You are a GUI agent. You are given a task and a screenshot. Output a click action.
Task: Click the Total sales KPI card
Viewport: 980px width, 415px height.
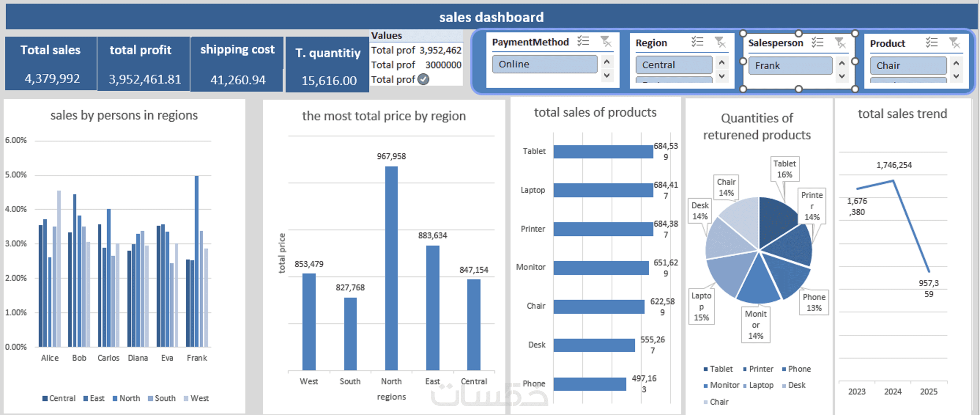pyautogui.click(x=51, y=63)
